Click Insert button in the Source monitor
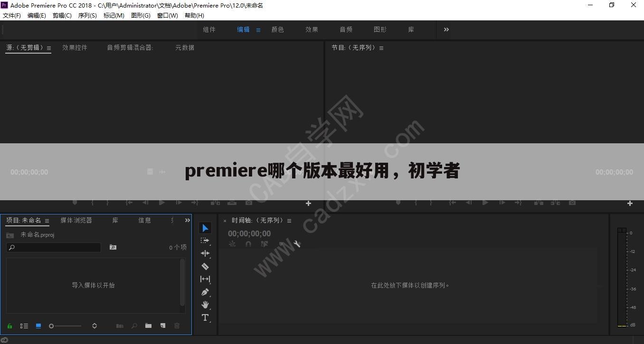This screenshot has height=344, width=644. point(215,202)
